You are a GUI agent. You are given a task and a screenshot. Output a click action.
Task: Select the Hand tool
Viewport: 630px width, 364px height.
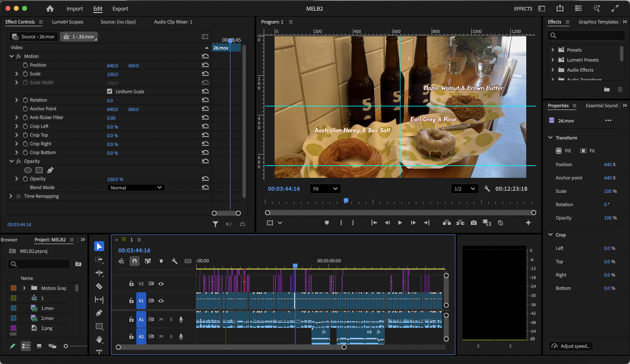click(x=99, y=339)
